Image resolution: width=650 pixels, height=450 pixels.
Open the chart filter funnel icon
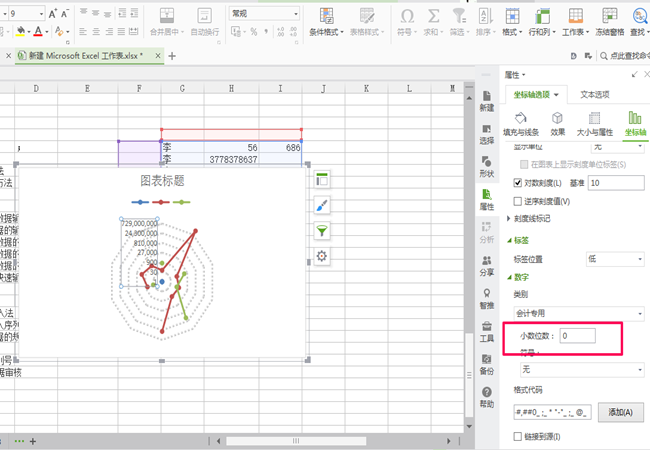322,231
